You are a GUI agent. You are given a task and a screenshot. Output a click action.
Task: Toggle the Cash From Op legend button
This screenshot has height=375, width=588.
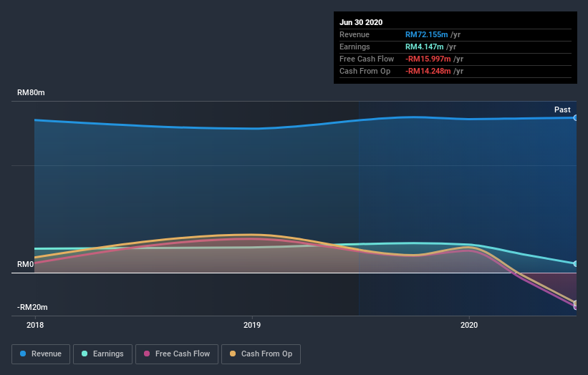tap(261, 354)
